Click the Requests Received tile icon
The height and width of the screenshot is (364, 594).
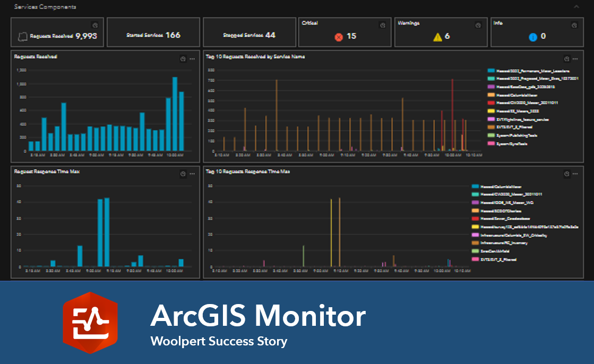[23, 37]
